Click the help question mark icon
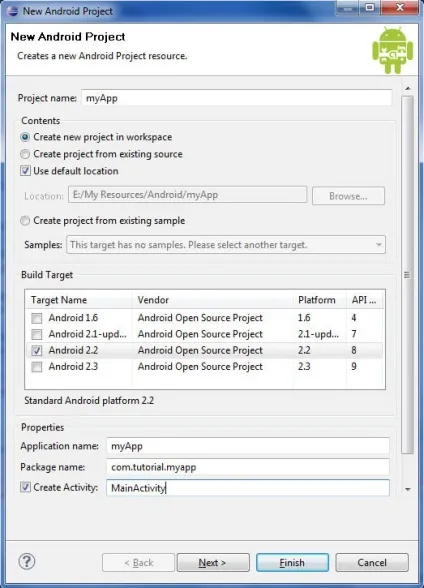The height and width of the screenshot is (588, 424). tap(27, 561)
